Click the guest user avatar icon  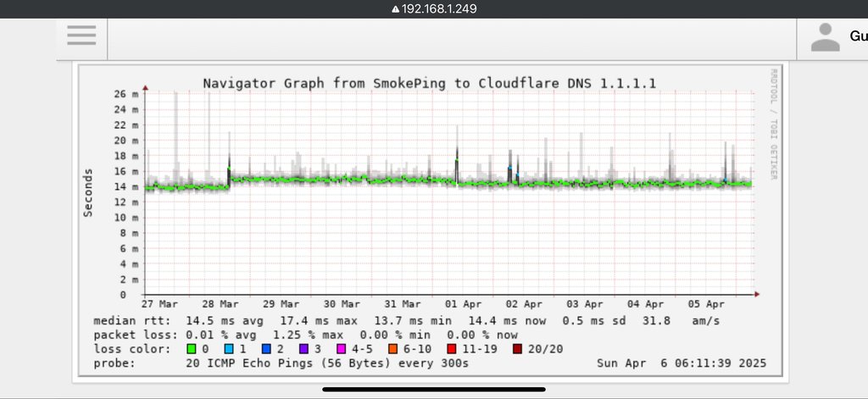point(826,37)
